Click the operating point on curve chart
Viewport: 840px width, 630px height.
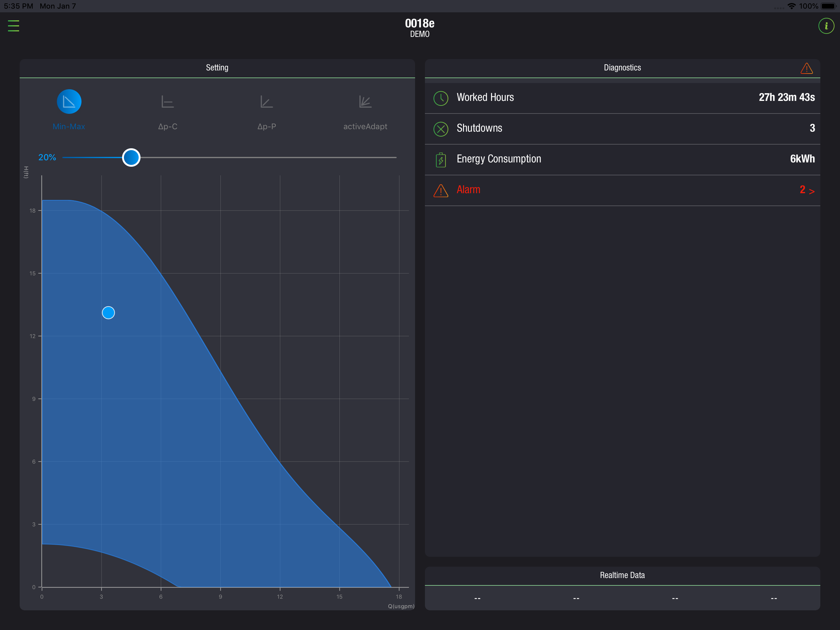(x=108, y=313)
